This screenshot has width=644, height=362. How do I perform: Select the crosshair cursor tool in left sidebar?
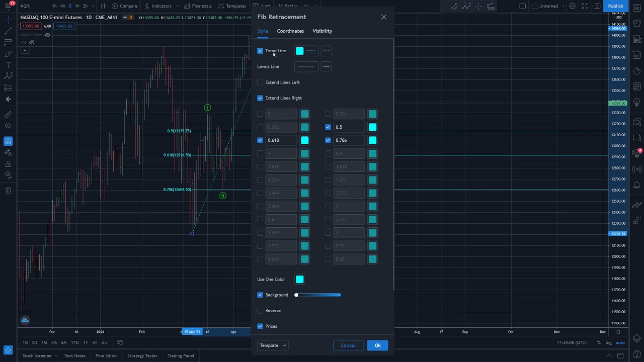click(8, 20)
